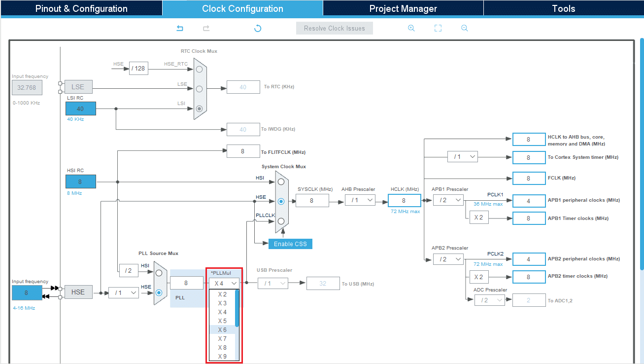Open the USB Prescaler dropdown
644x364 pixels.
click(273, 283)
